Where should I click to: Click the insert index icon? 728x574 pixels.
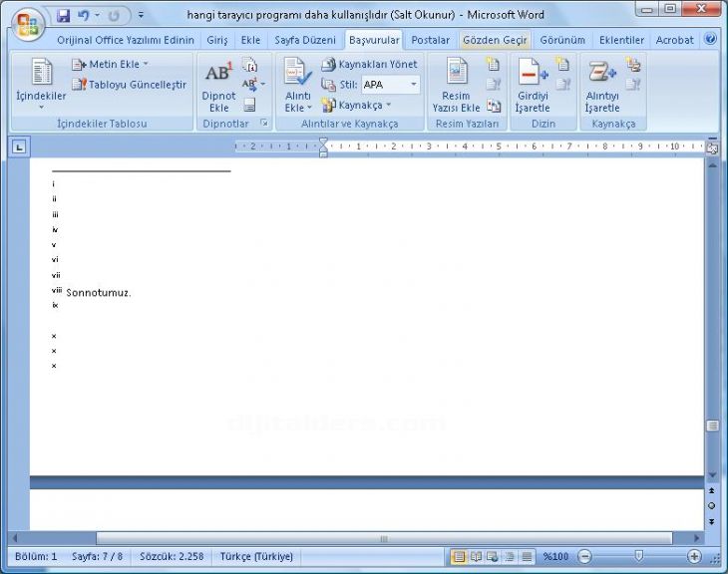(563, 65)
